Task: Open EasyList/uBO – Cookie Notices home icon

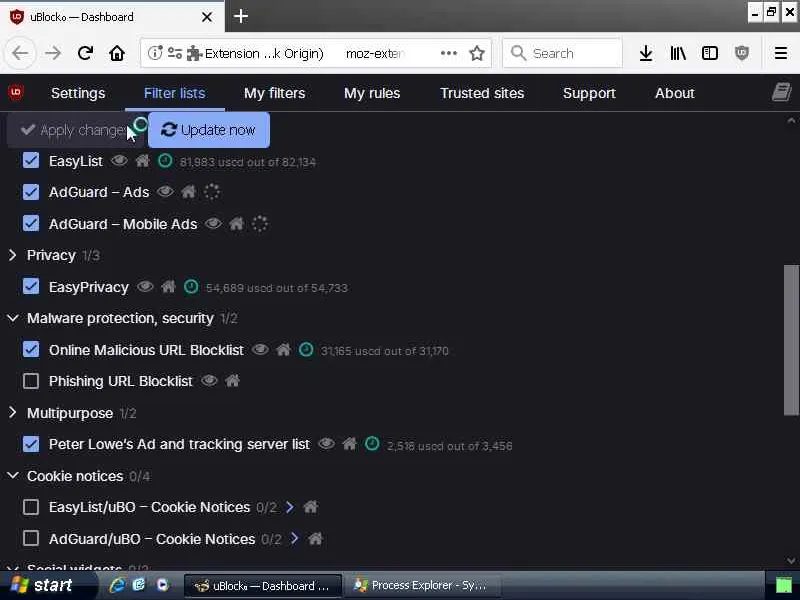Action: 311,507
